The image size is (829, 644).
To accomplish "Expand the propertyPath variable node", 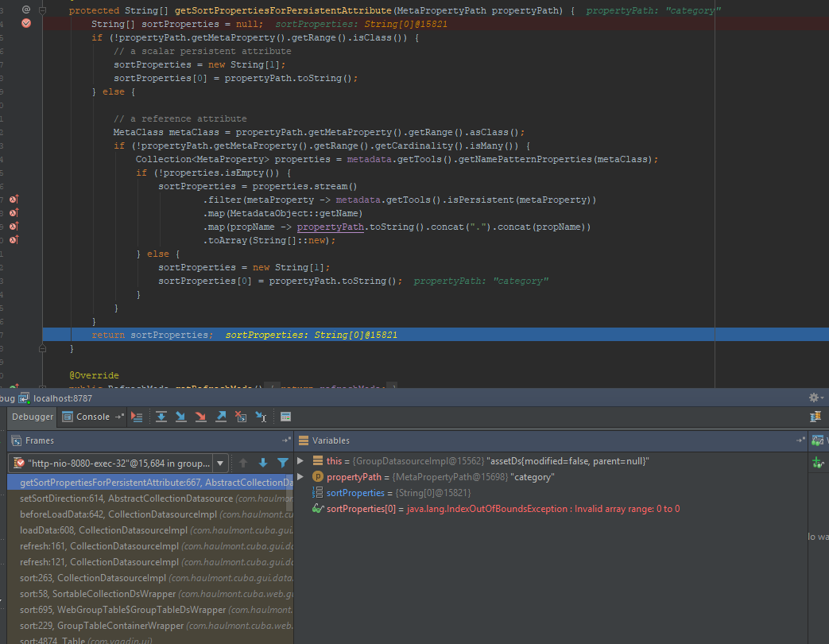I will pos(300,477).
